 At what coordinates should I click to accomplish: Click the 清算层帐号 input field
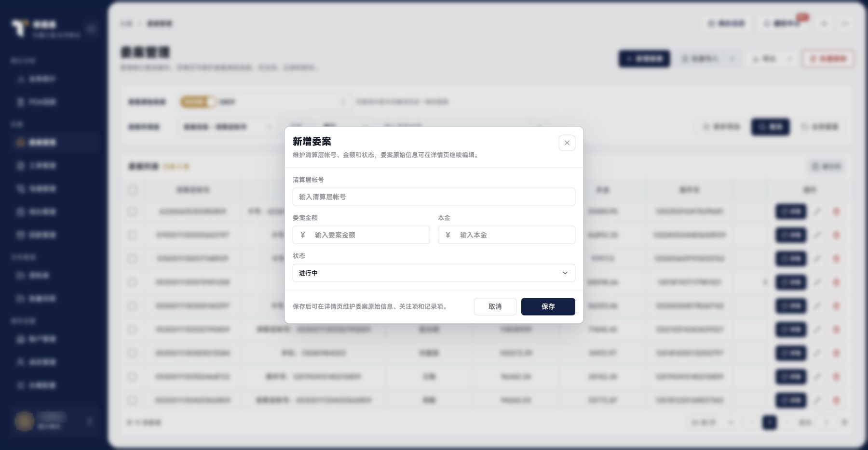coord(434,197)
